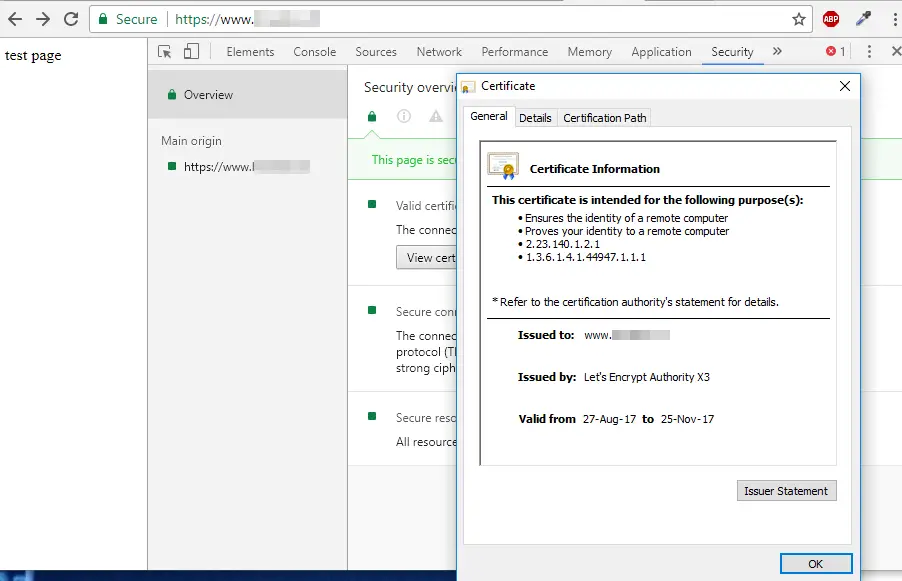Screen dimensions: 902x581
Task: Open the Details tab in Certificate dialog
Action: [x=535, y=118]
